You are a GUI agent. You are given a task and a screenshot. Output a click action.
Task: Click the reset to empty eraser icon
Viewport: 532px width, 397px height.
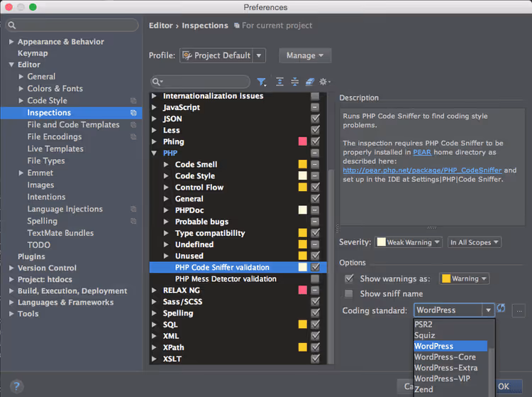(x=310, y=82)
